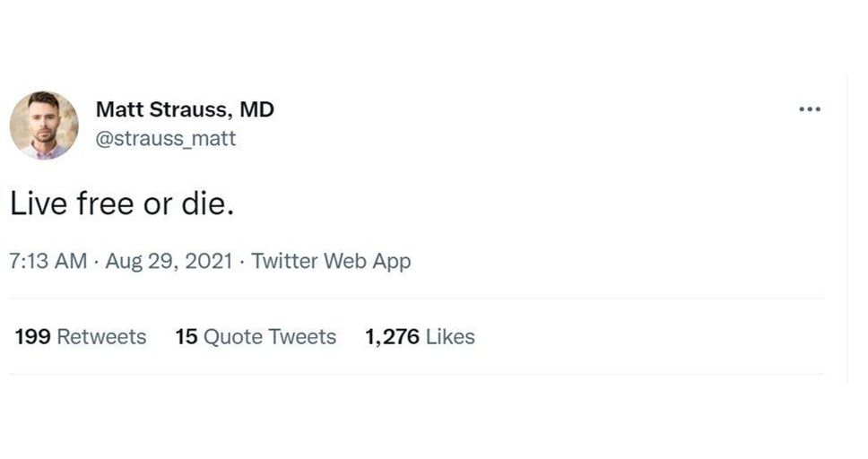The height and width of the screenshot is (459, 868).
Task: View the 199 Retweets list
Action: pos(81,337)
